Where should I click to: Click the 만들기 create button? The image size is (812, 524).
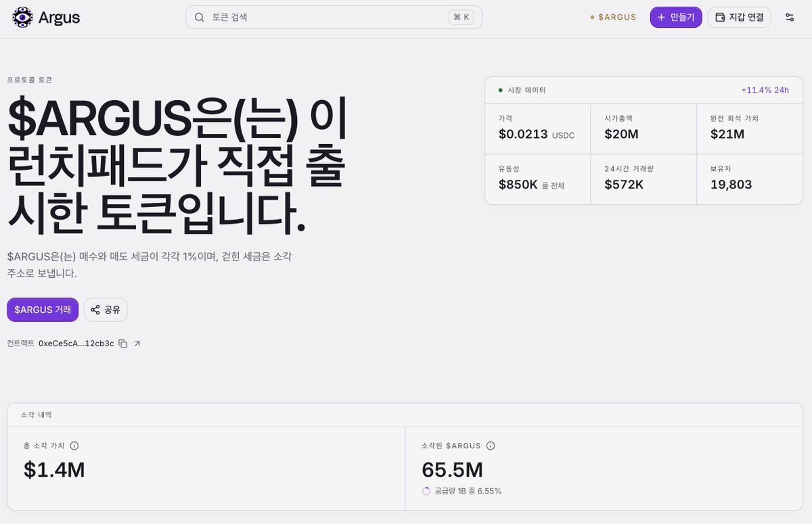pos(676,18)
